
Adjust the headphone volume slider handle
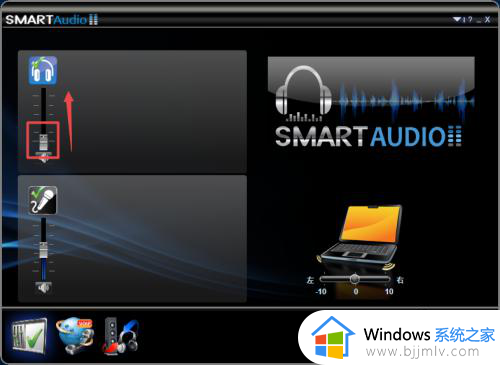pos(44,142)
